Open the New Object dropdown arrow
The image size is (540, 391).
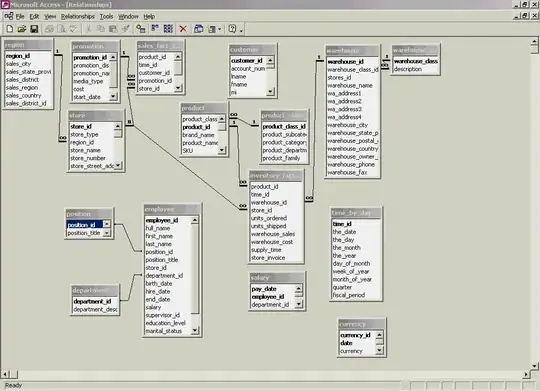click(219, 29)
